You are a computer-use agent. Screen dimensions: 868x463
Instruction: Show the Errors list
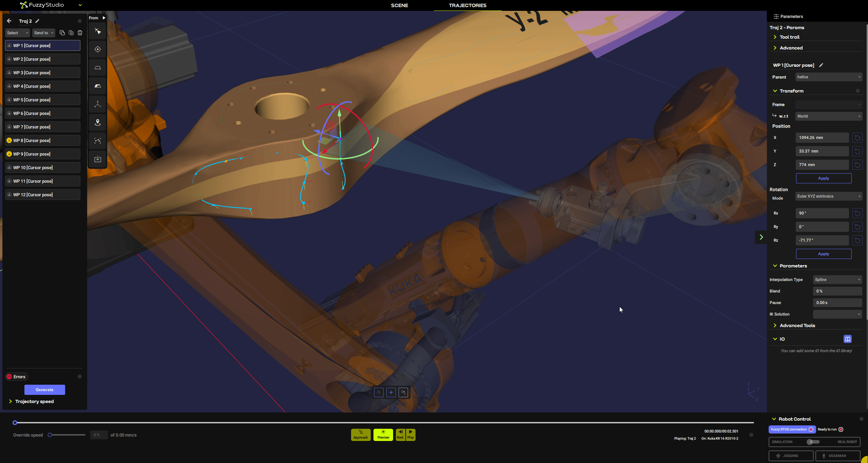click(16, 377)
